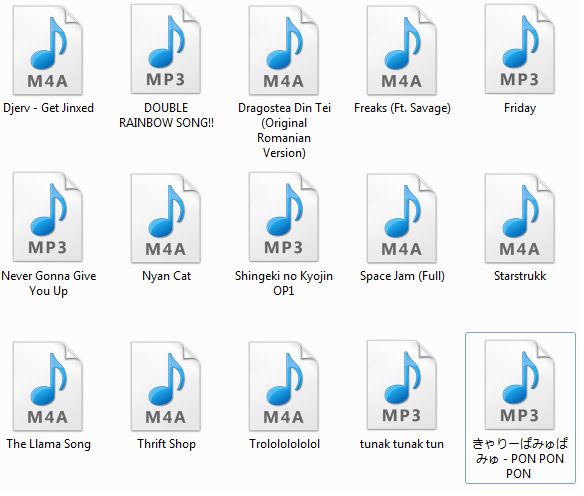Image resolution: width=584 pixels, height=496 pixels.
Task: Select the Friday MP3 file icon
Action: click(520, 49)
